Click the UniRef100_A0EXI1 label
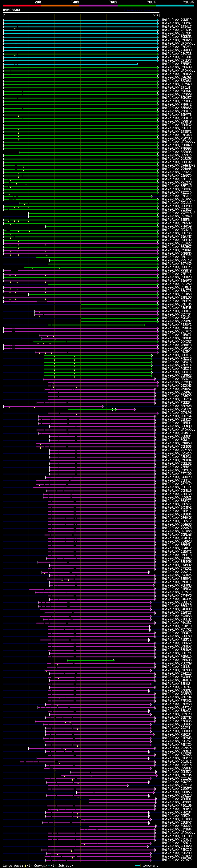197x868 pixels. (x=177, y=372)
